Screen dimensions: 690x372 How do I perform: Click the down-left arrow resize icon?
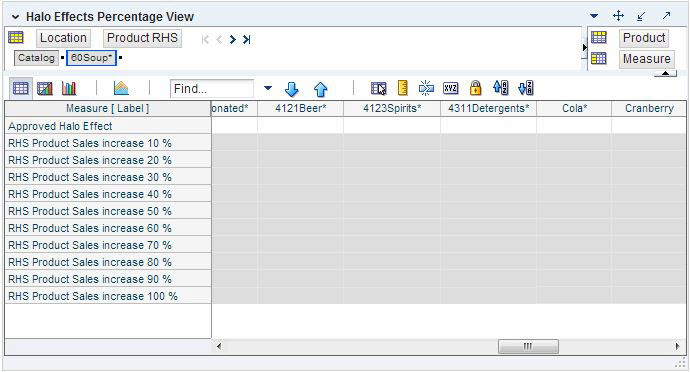point(642,17)
